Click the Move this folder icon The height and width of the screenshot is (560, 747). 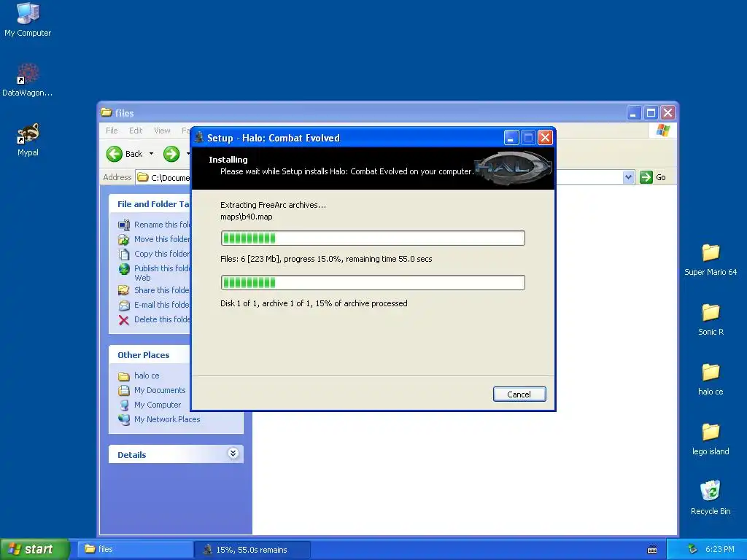pos(124,239)
